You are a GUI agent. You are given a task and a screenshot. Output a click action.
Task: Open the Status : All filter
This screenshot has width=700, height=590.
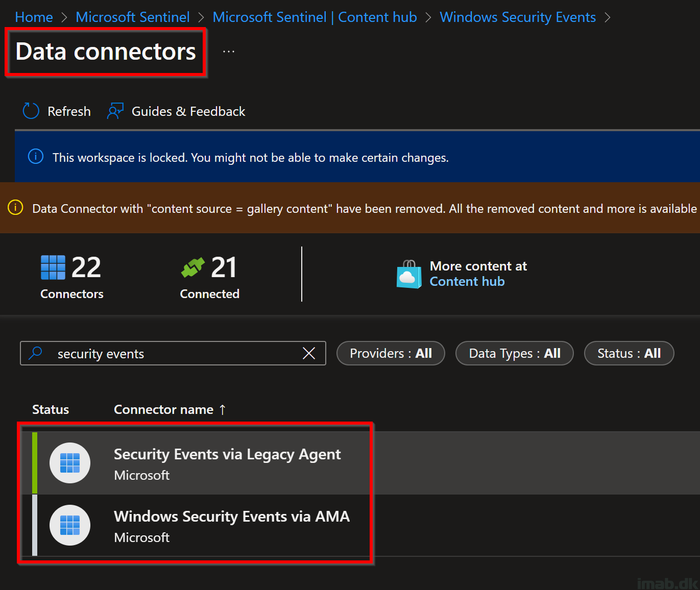(629, 353)
